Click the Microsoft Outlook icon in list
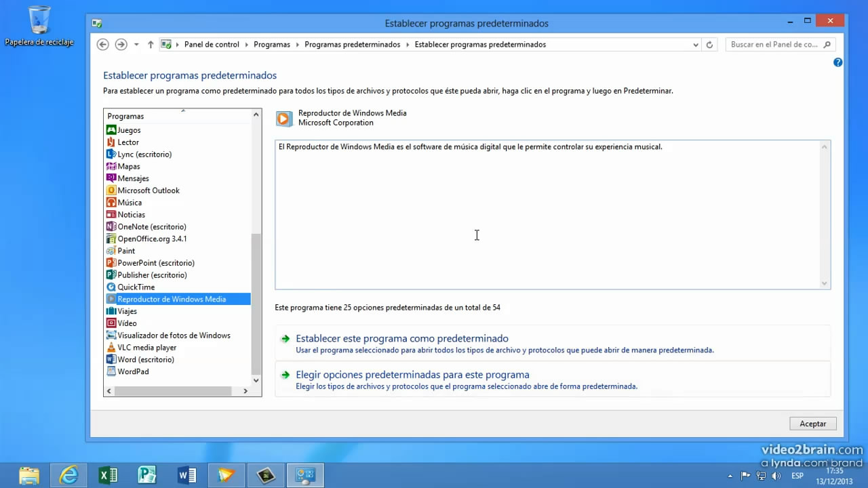The height and width of the screenshot is (488, 868). (x=112, y=190)
